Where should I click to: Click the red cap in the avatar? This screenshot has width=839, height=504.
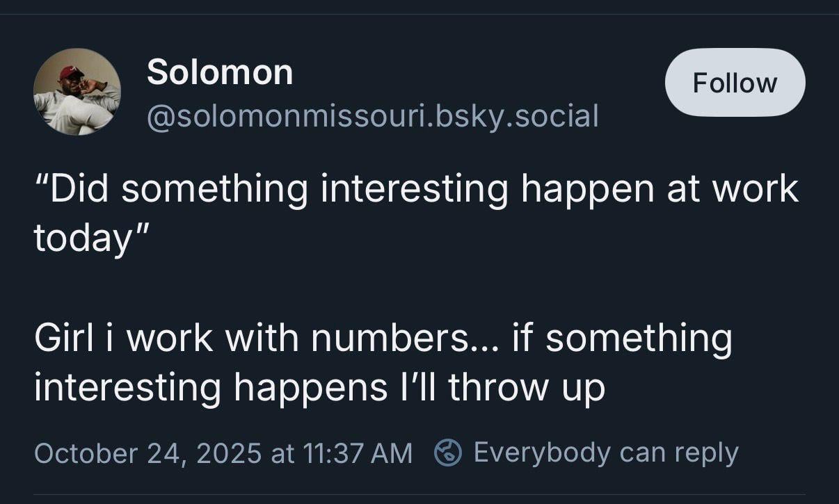pyautogui.click(x=71, y=72)
